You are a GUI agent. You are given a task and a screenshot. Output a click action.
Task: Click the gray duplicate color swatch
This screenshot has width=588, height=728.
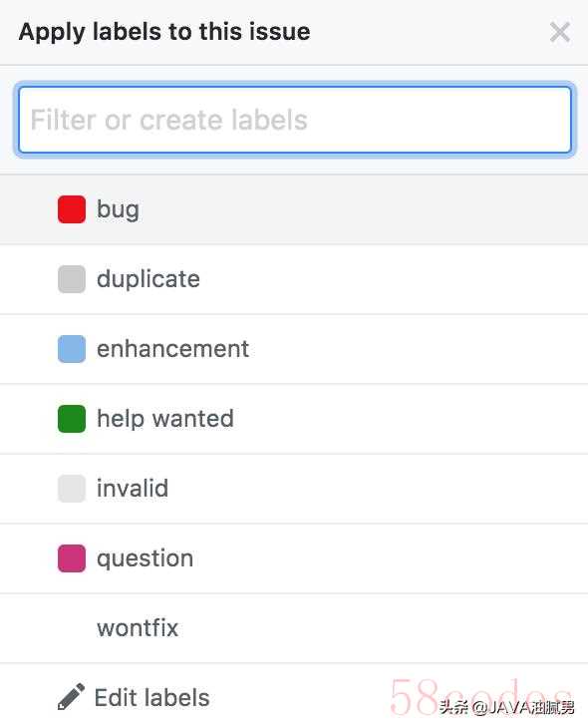[72, 279]
